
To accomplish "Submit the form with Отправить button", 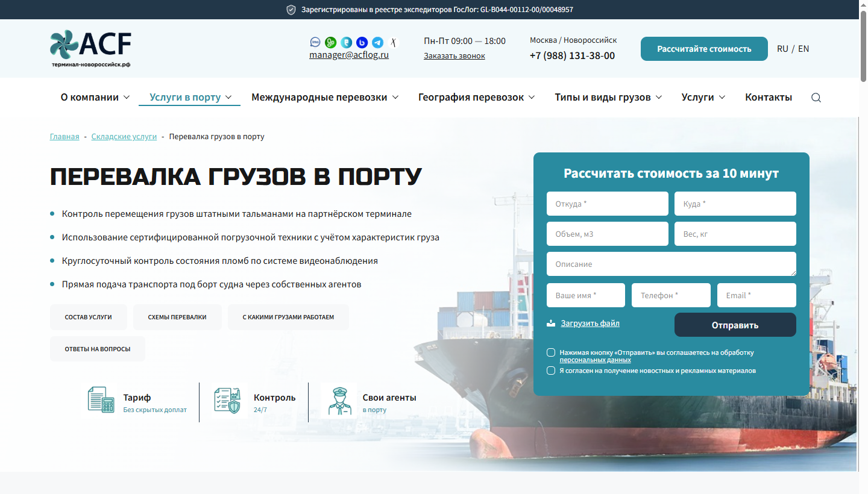I will click(735, 325).
